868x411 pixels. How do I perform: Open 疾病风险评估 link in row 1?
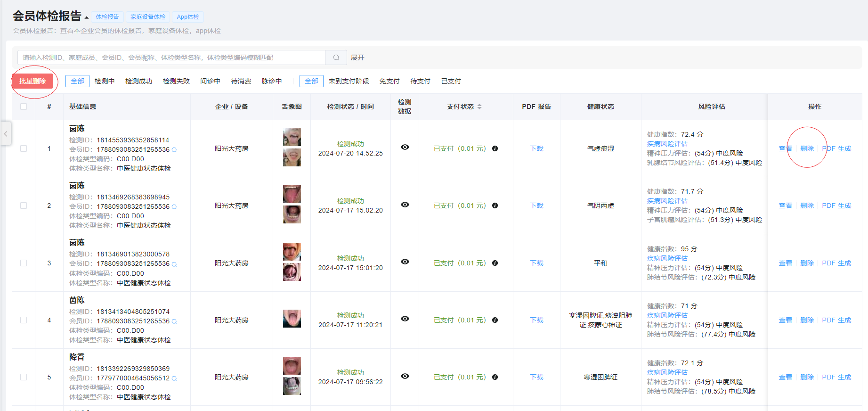click(x=667, y=144)
